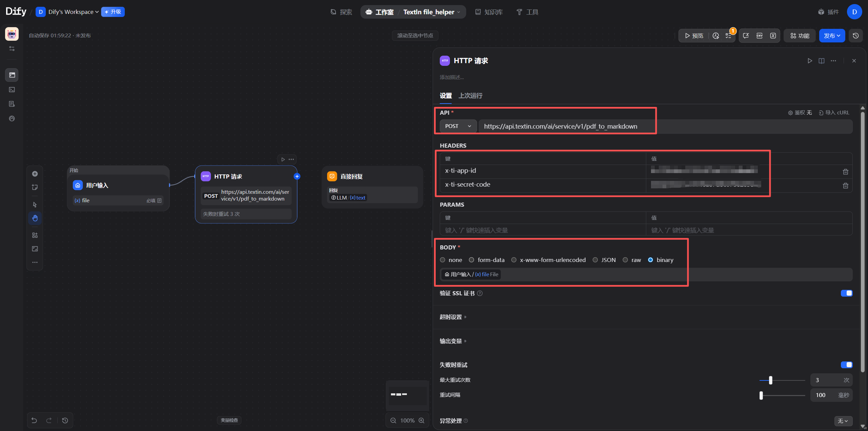The image size is (868, 431).
Task: Switch to the last run tab
Action: 470,96
